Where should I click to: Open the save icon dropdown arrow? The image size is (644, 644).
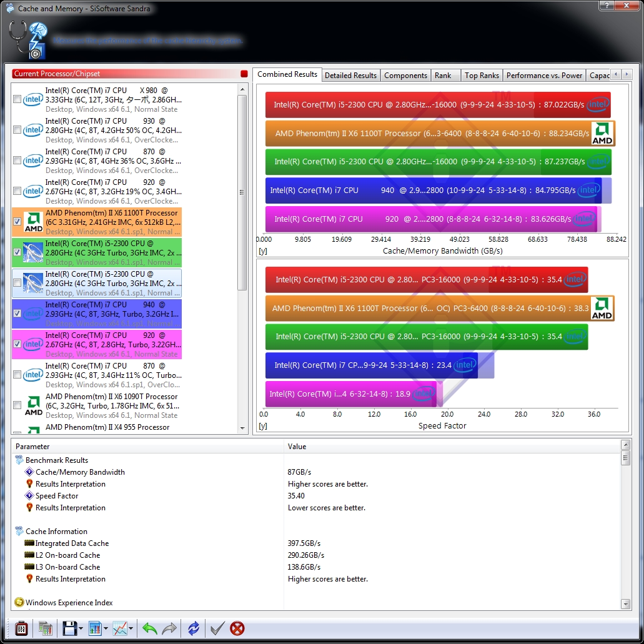pyautogui.click(x=81, y=629)
